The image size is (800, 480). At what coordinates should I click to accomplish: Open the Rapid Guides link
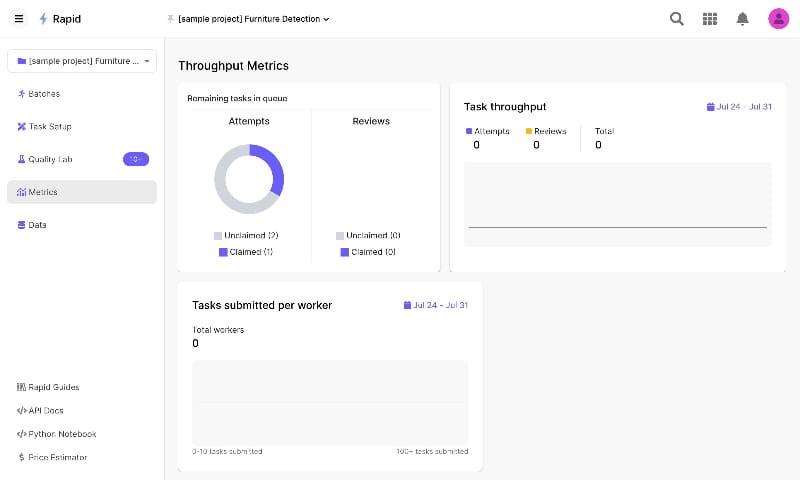coord(48,387)
